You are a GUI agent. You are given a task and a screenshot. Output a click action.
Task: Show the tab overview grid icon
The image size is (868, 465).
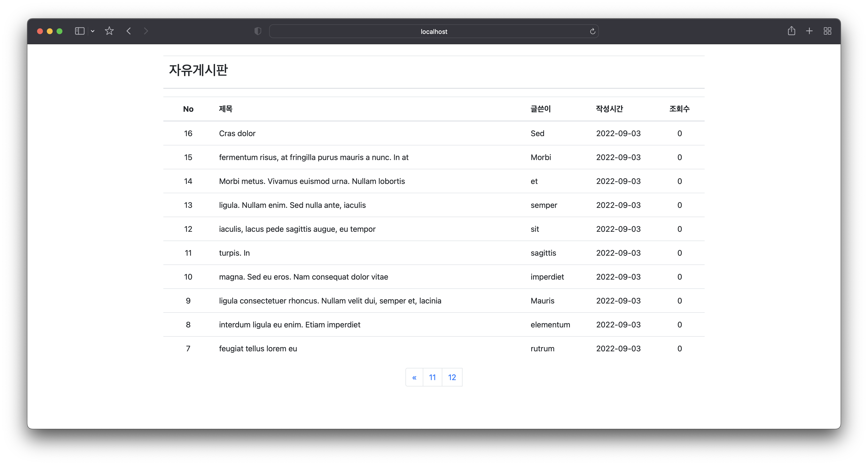[x=828, y=31]
